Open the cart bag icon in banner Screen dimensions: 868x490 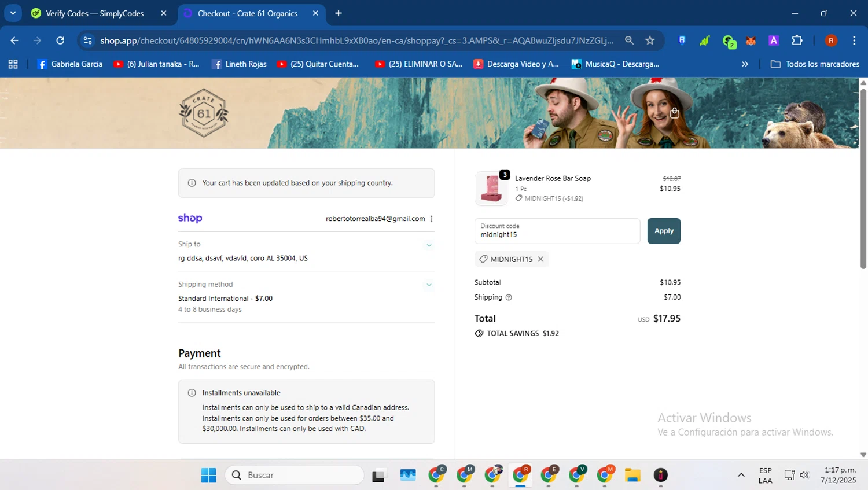(674, 113)
